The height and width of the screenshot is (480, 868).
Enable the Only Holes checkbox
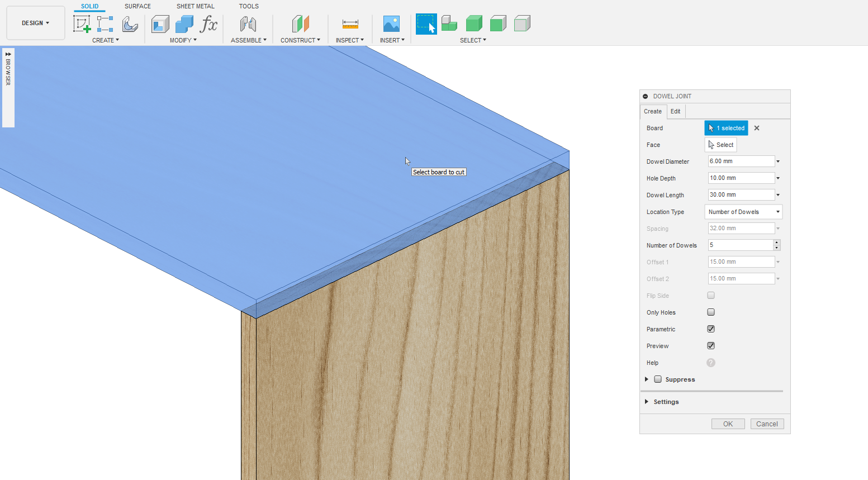tap(711, 312)
